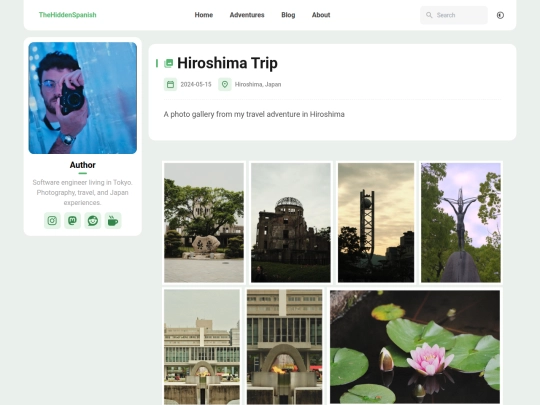This screenshot has height=405, width=540.
Task: Open the pink water lily photo
Action: coord(415,347)
